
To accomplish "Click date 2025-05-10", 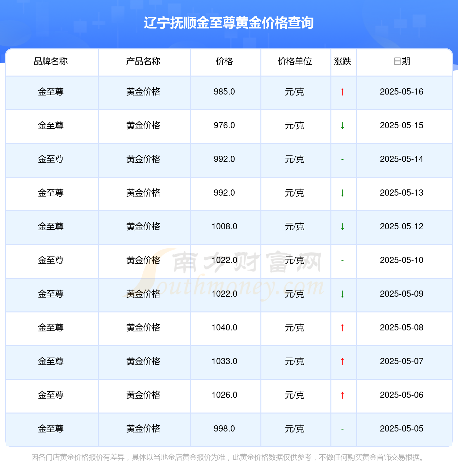I will (402, 260).
